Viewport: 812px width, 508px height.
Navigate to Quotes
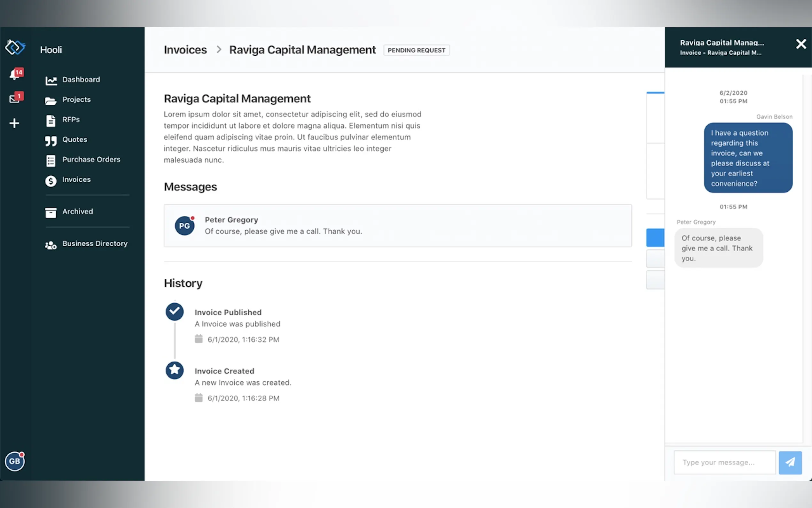tap(74, 139)
